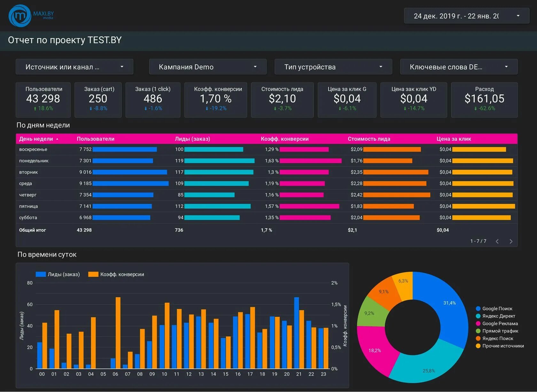The image size is (537, 392).
Task: Sort by Стоимость лида column header
Action: pyautogui.click(x=369, y=139)
